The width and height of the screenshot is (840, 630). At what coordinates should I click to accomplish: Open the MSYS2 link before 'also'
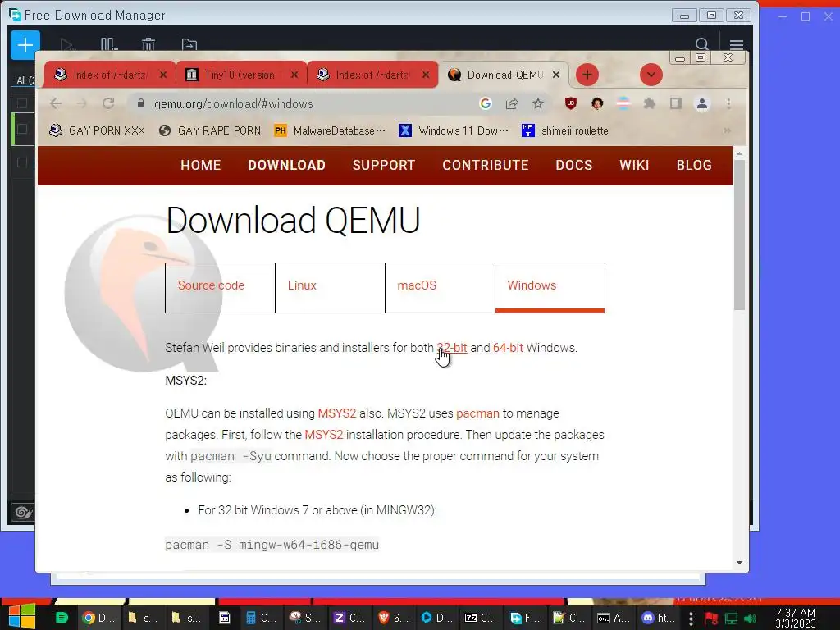(337, 413)
